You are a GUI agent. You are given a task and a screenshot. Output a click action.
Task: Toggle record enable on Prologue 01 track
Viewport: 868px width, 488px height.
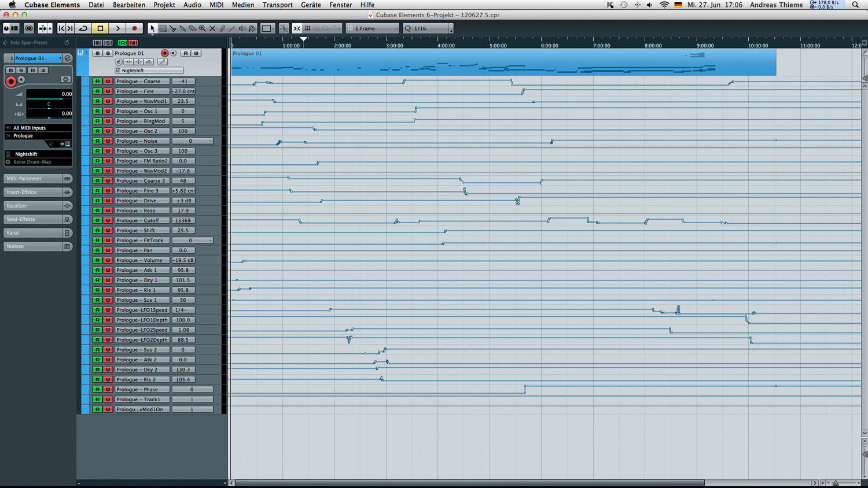point(164,53)
